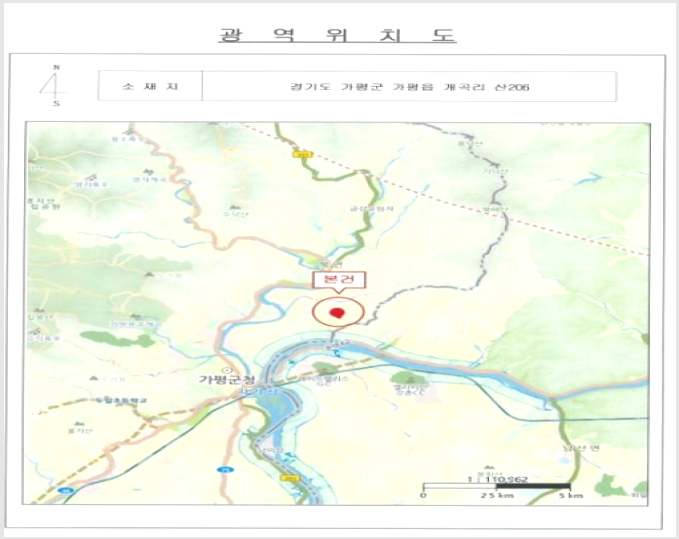This screenshot has height=539, width=679.
Task: Click the 1:110,962 scale ratio text
Action: 497,479
